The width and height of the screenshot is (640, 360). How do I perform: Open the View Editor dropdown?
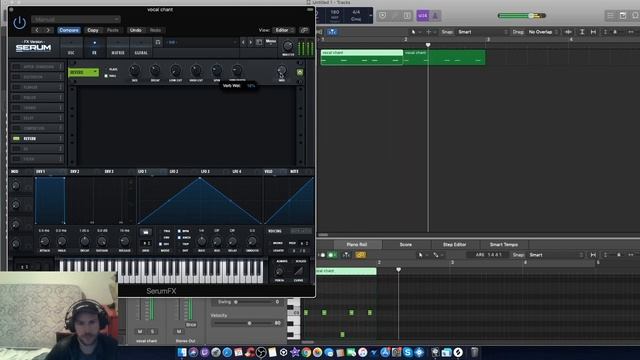pos(284,30)
